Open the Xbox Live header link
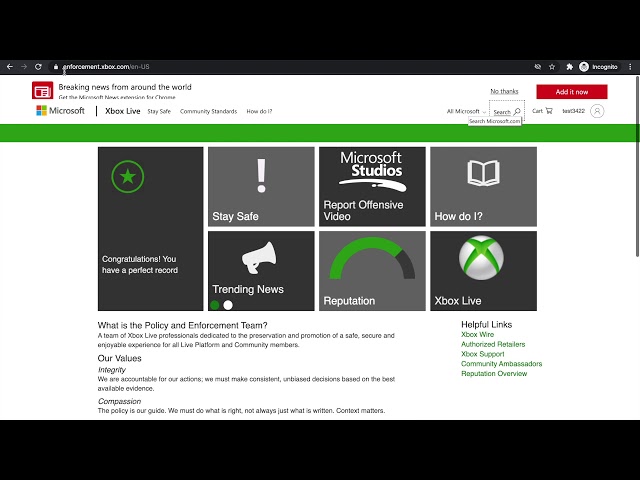640x480 pixels. [x=122, y=111]
